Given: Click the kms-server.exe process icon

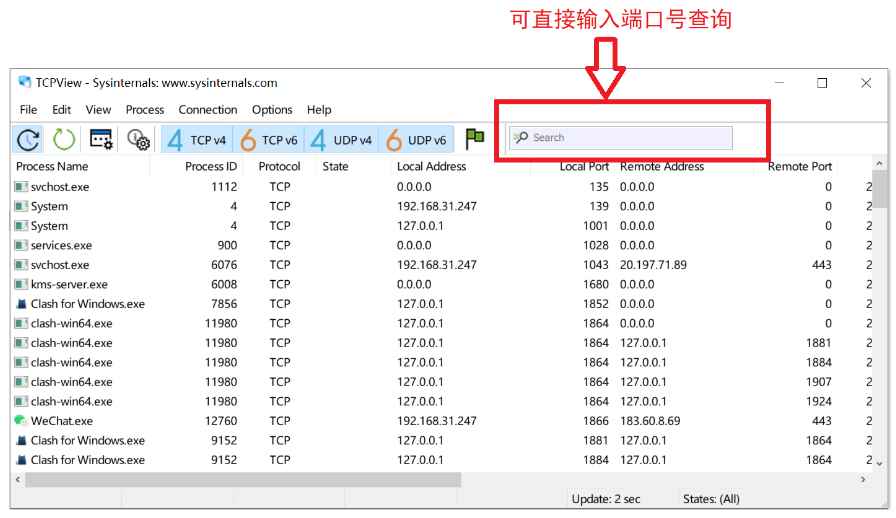Looking at the screenshot, I should coord(21,285).
